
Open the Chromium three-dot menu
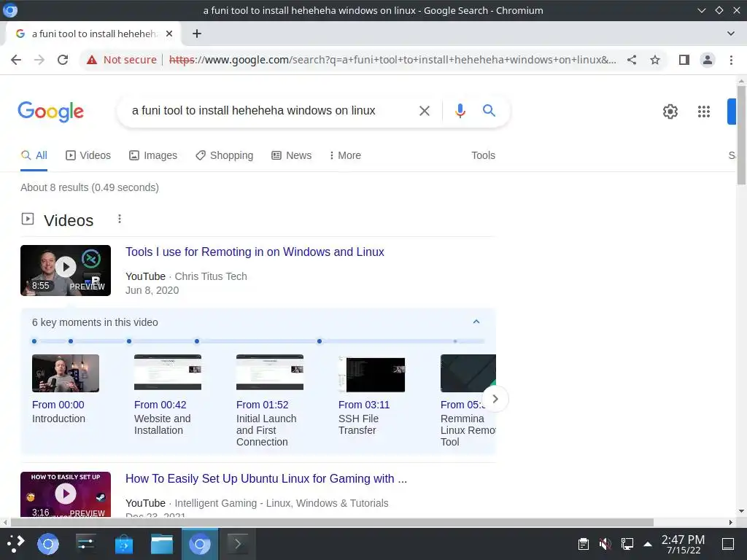731,60
